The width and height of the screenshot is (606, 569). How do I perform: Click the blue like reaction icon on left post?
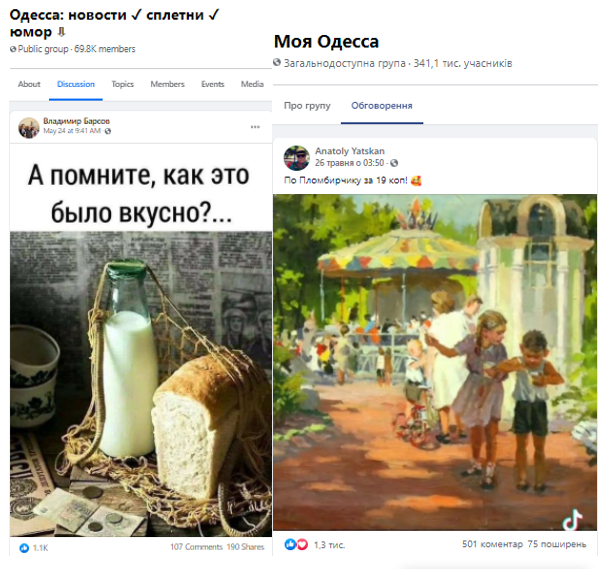point(24,548)
